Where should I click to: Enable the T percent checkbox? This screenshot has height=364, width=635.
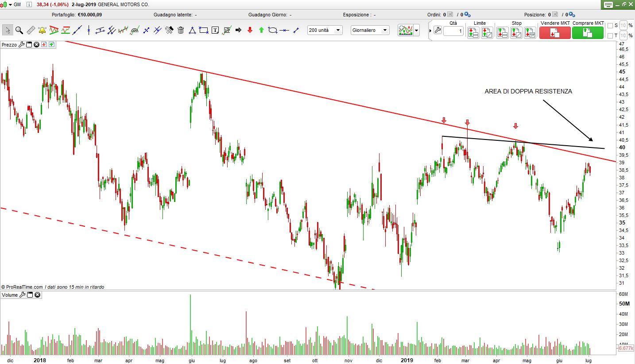pos(610,35)
